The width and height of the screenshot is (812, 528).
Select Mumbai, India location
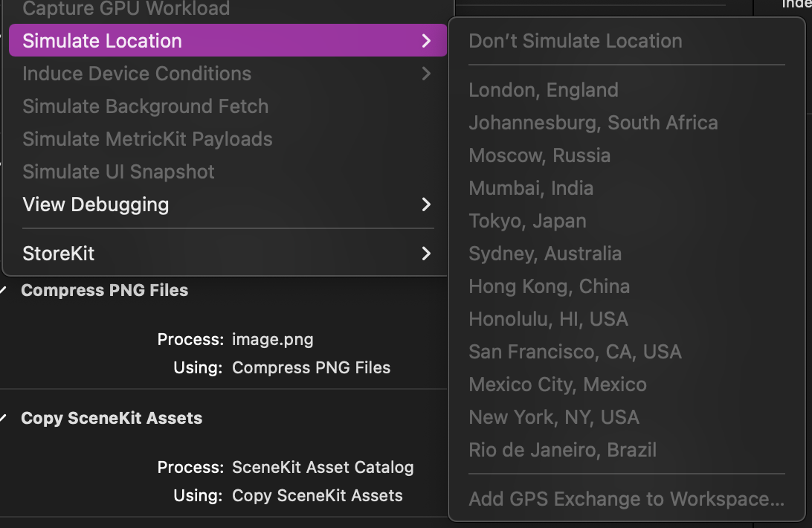tap(627, 188)
